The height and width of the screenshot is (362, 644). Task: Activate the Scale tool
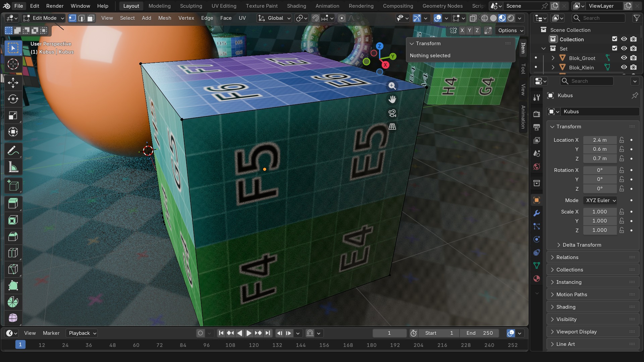(x=13, y=116)
